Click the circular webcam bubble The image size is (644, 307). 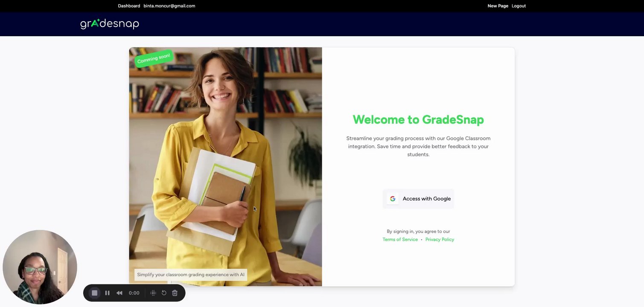click(x=40, y=267)
